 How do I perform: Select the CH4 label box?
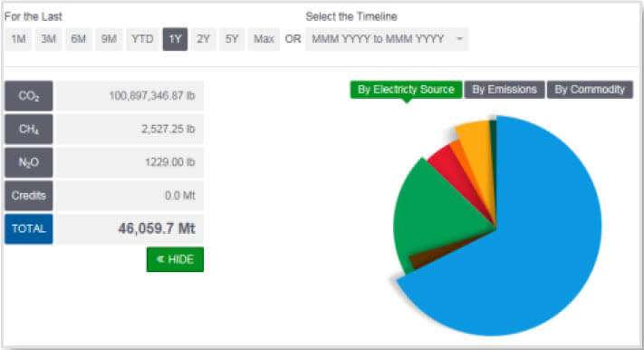29,129
